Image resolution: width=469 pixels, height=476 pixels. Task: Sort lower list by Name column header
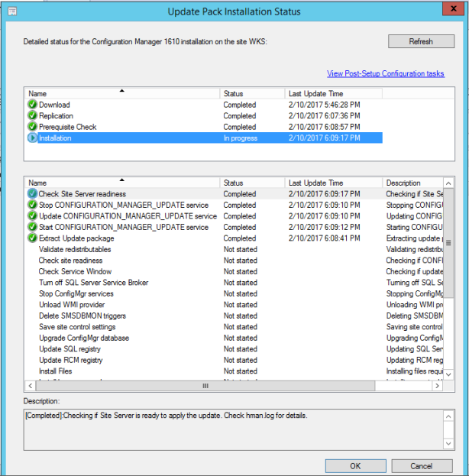(122, 183)
